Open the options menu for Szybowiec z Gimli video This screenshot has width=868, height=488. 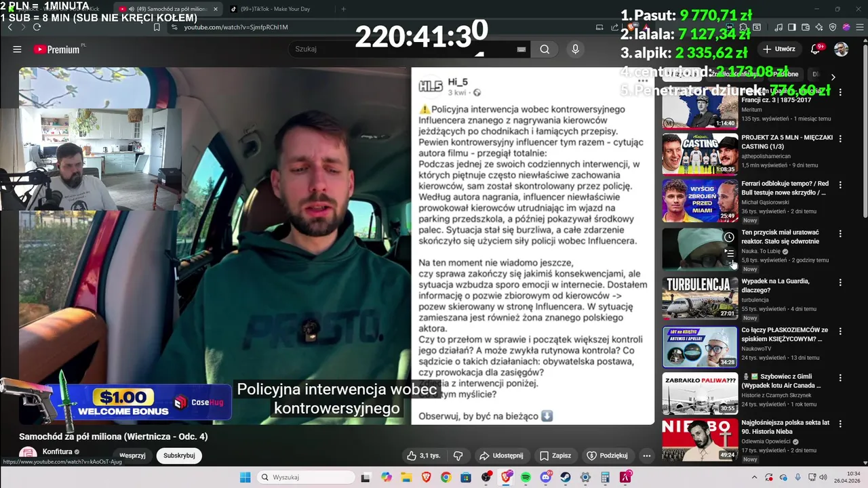click(x=840, y=378)
